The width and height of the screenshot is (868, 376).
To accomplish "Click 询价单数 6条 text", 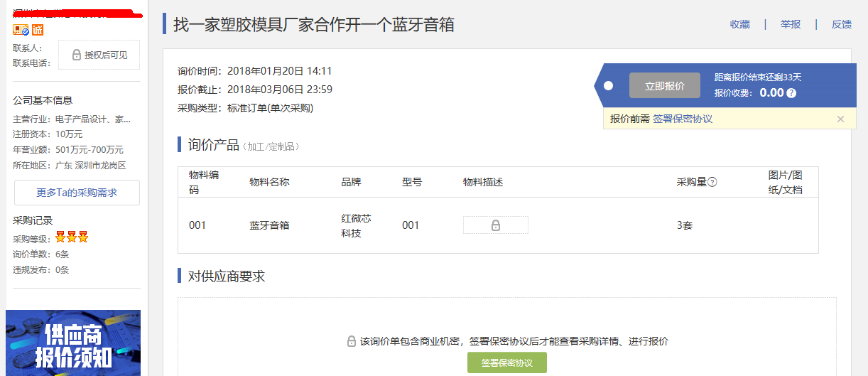I will point(41,254).
